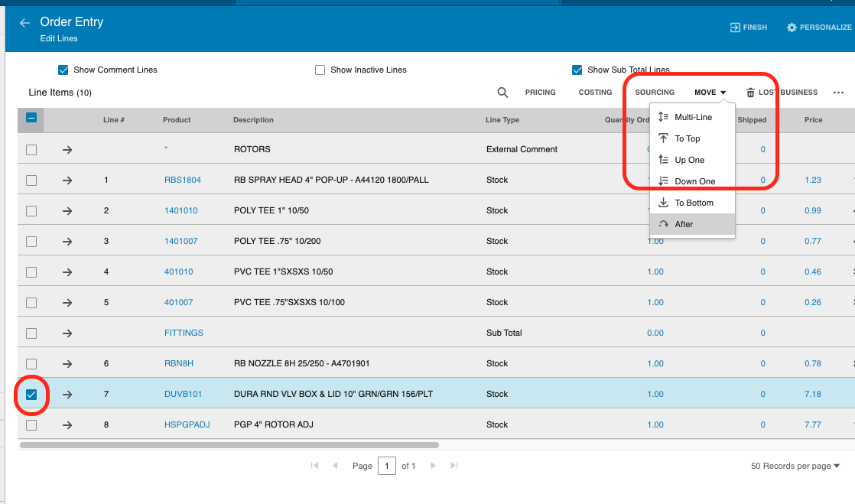Open the line items search magnifier
Screen dimensions: 855x504
(x=502, y=93)
